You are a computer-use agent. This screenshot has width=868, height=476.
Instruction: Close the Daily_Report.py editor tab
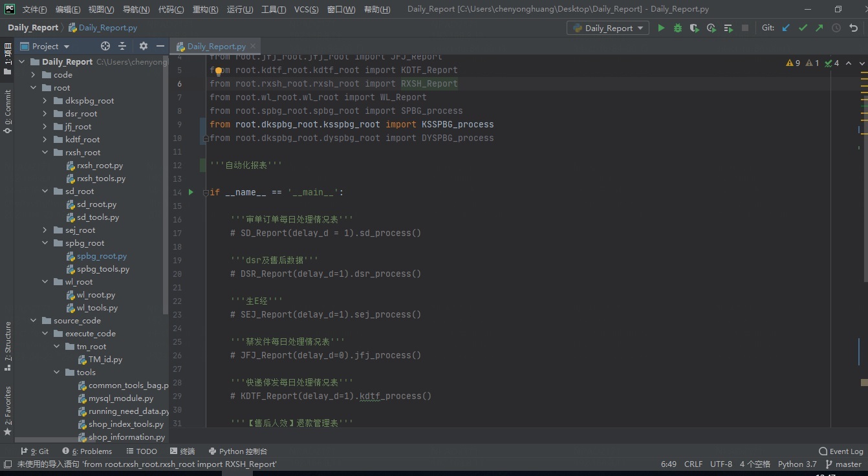254,46
